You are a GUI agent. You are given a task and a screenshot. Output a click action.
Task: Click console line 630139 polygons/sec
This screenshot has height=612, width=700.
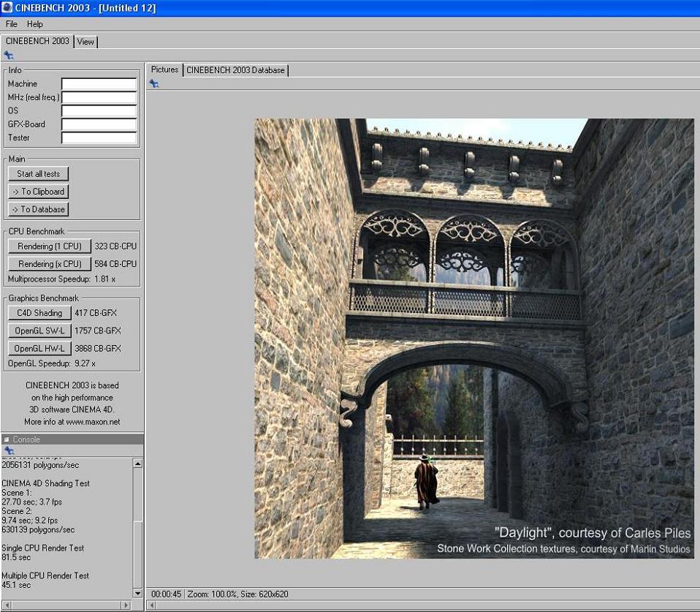click(x=38, y=530)
